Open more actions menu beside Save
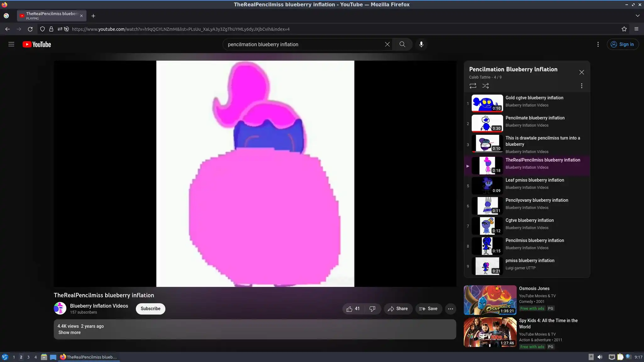644x362 pixels. (450, 309)
